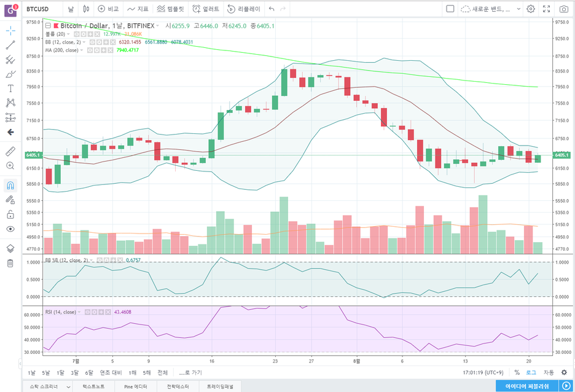Select the text annotation tool
The height and width of the screenshot is (392, 575).
click(x=10, y=88)
